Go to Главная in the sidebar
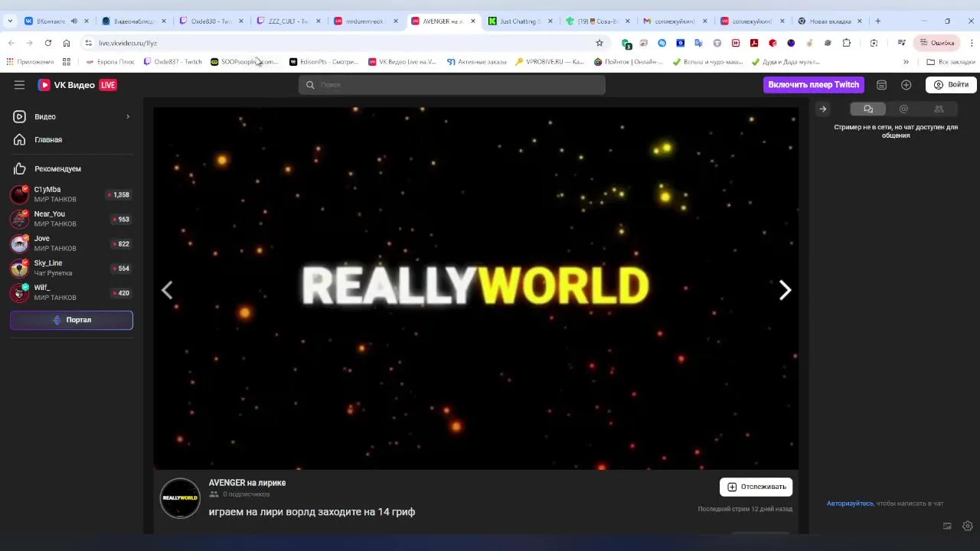Image resolution: width=980 pixels, height=551 pixels. 48,139
